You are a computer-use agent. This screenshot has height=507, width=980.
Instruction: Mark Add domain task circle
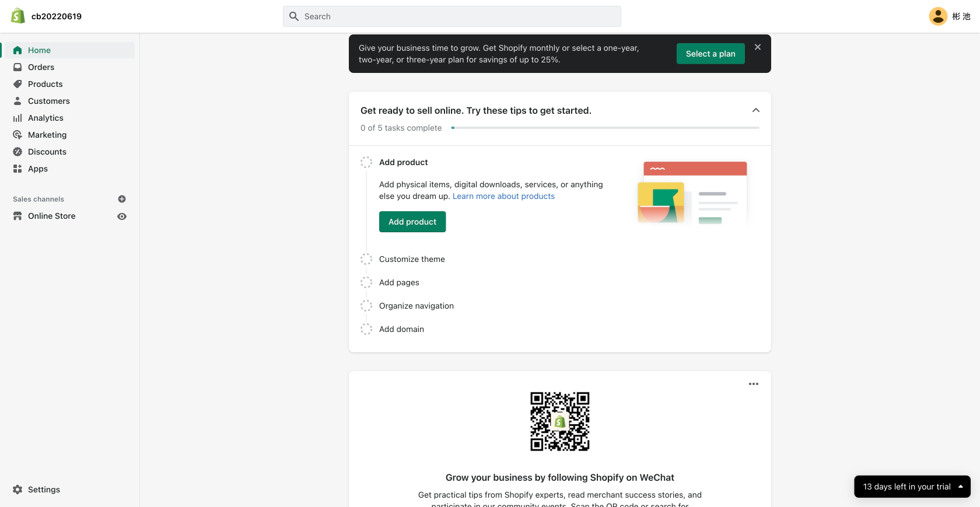click(366, 329)
